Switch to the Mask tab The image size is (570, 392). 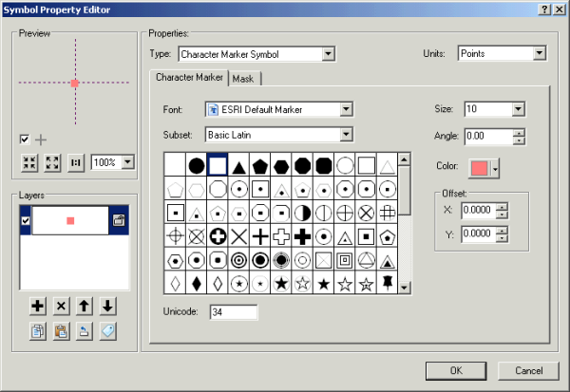pos(243,79)
